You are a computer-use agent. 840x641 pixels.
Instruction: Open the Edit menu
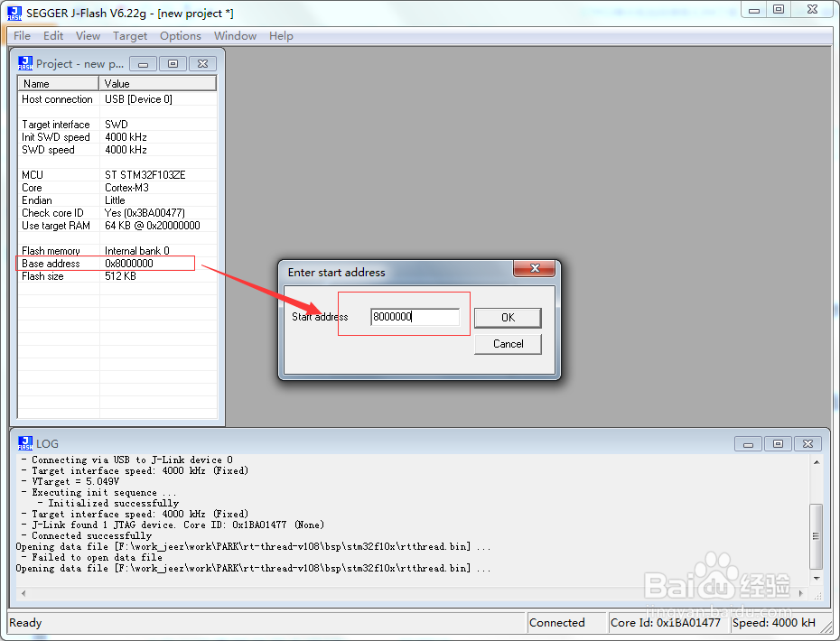(x=53, y=36)
